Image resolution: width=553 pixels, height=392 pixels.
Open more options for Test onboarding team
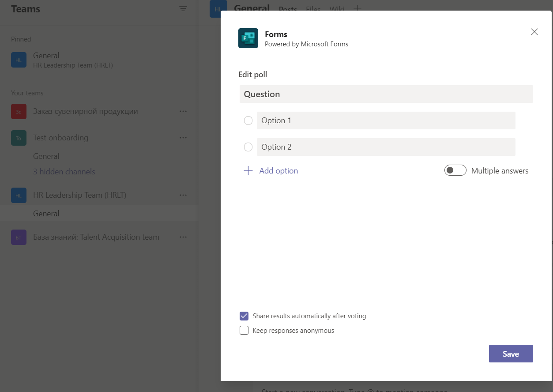[183, 138]
